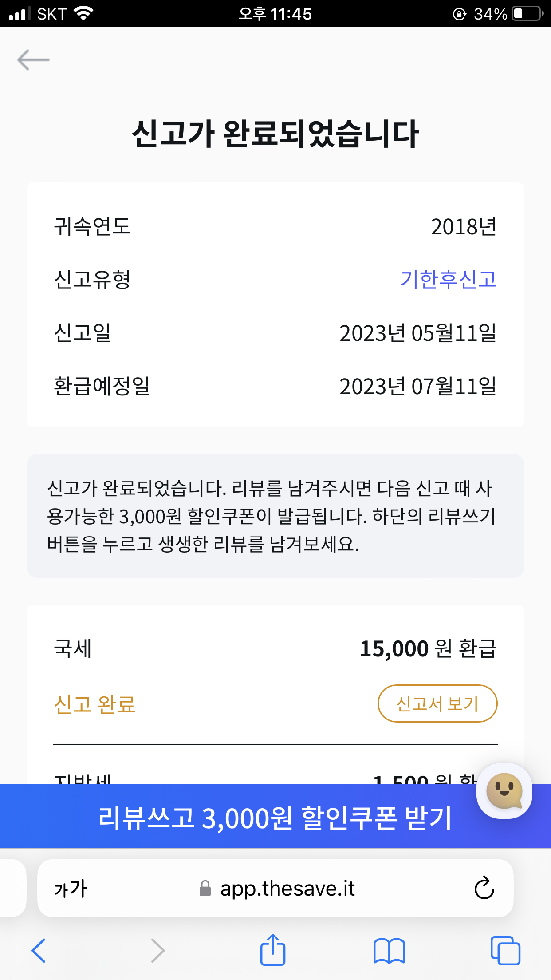Tap the 15,000 원 환급 amount
Viewport: 551px width, 980px height.
pos(428,648)
